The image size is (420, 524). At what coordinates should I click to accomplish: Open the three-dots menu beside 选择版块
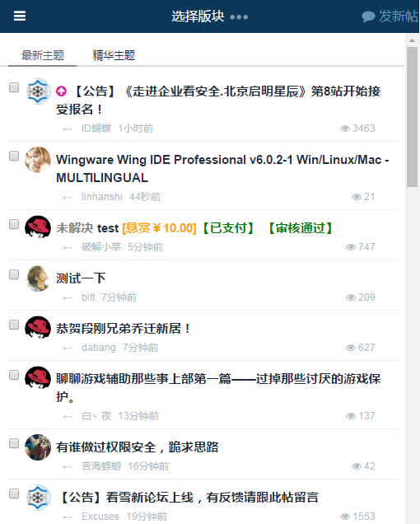click(239, 17)
